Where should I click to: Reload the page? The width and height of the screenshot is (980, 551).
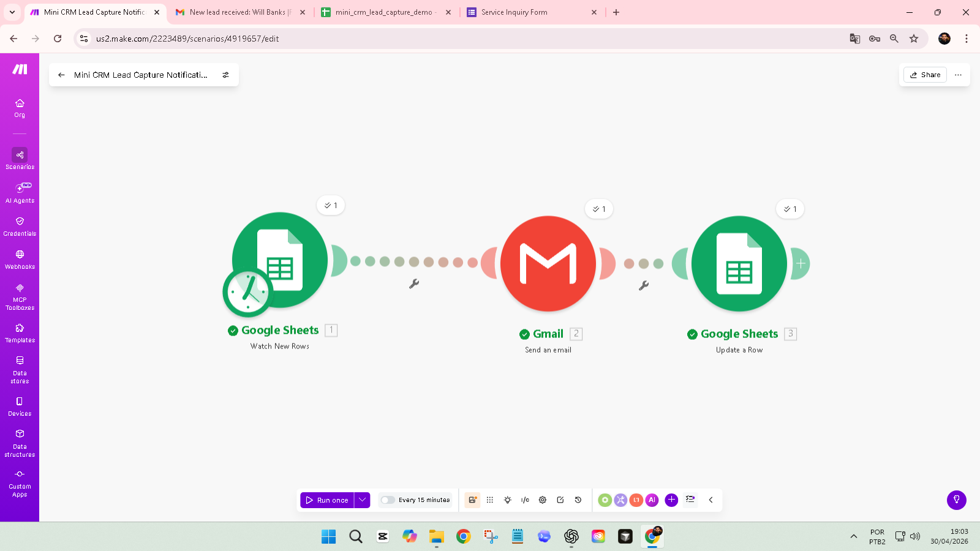pyautogui.click(x=58, y=39)
